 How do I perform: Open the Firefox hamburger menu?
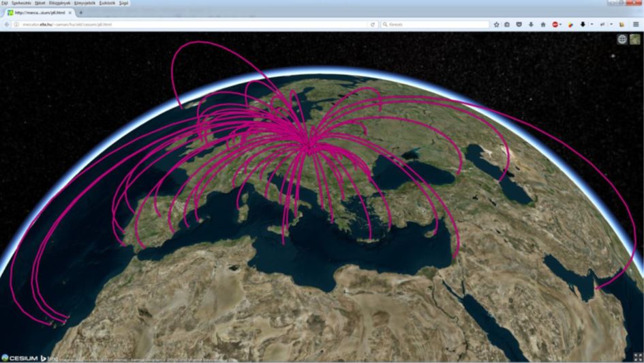pos(636,25)
